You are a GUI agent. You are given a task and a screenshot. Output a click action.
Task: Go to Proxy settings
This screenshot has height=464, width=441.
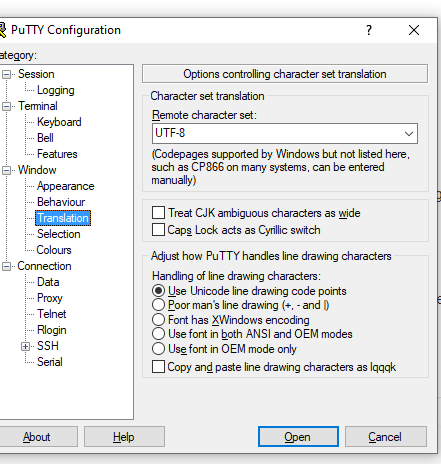point(50,298)
